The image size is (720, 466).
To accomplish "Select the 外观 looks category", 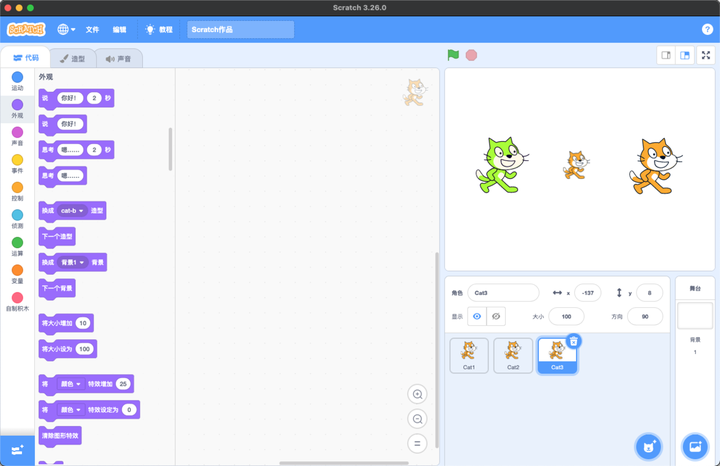I will 17,109.
